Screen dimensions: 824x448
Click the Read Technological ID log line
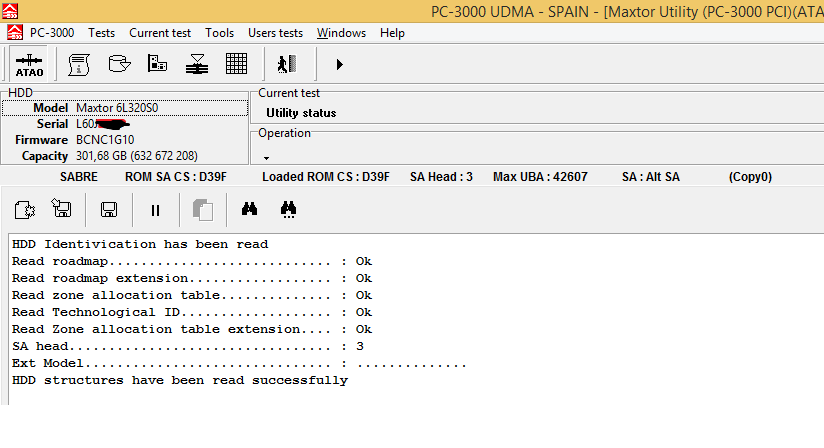point(192,312)
